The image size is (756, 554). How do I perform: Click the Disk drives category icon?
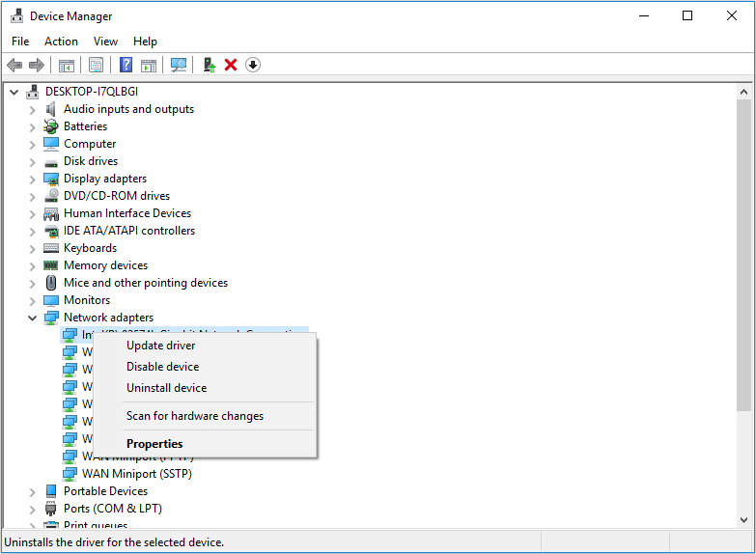tap(50, 162)
